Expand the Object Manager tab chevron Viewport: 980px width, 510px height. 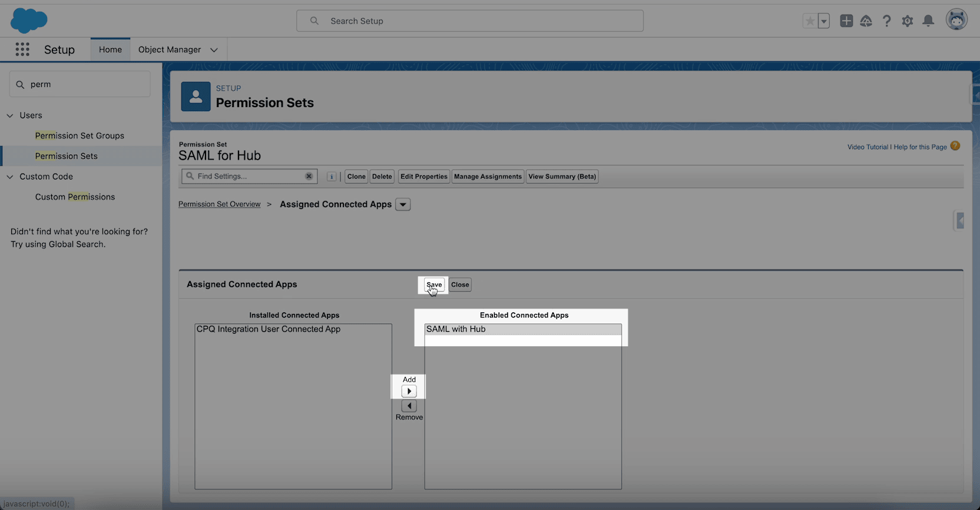214,50
